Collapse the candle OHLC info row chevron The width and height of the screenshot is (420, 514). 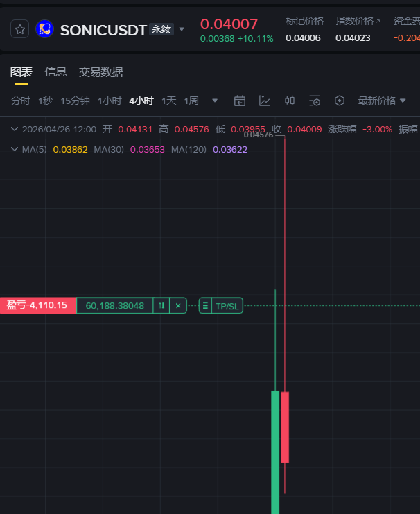15,129
